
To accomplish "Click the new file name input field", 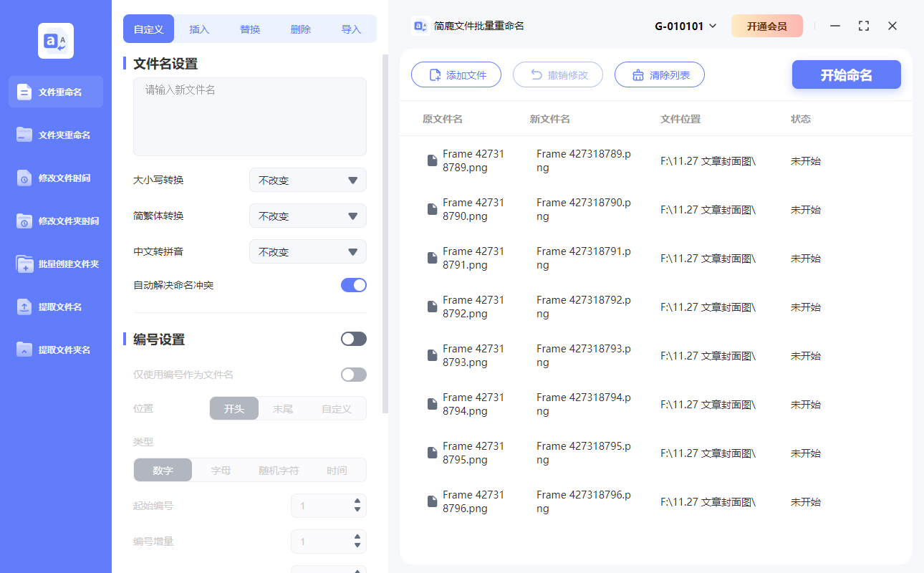I will coord(249,115).
